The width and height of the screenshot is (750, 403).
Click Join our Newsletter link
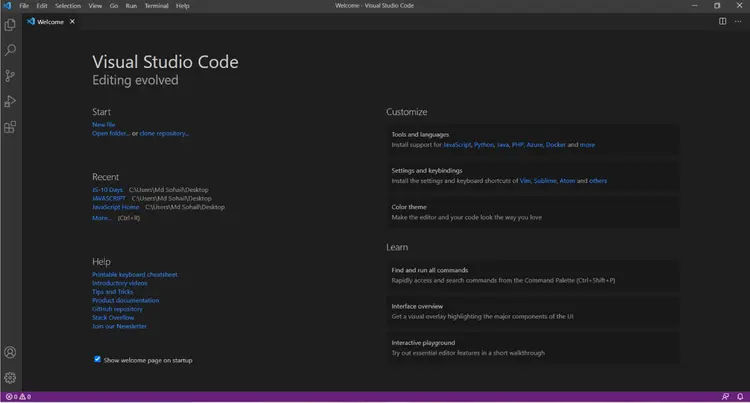(120, 326)
